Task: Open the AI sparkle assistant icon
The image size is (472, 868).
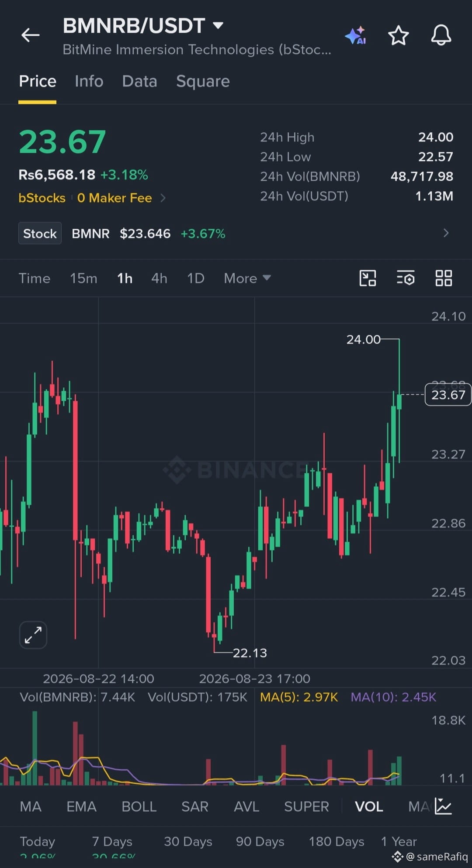Action: (x=355, y=35)
